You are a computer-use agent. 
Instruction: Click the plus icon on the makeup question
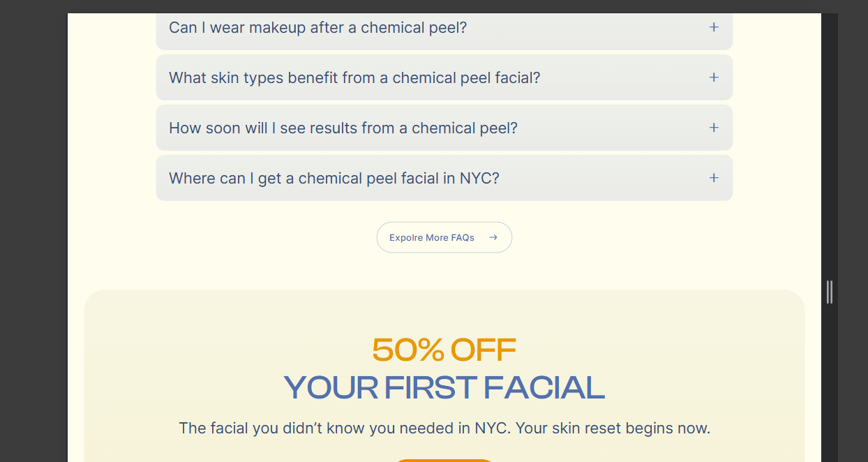[713, 27]
